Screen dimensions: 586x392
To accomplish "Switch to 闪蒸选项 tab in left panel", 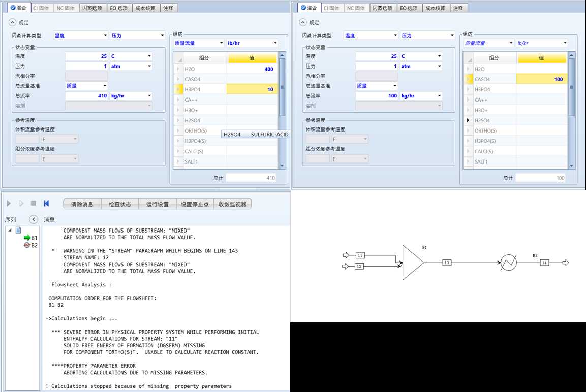I will coord(93,8).
